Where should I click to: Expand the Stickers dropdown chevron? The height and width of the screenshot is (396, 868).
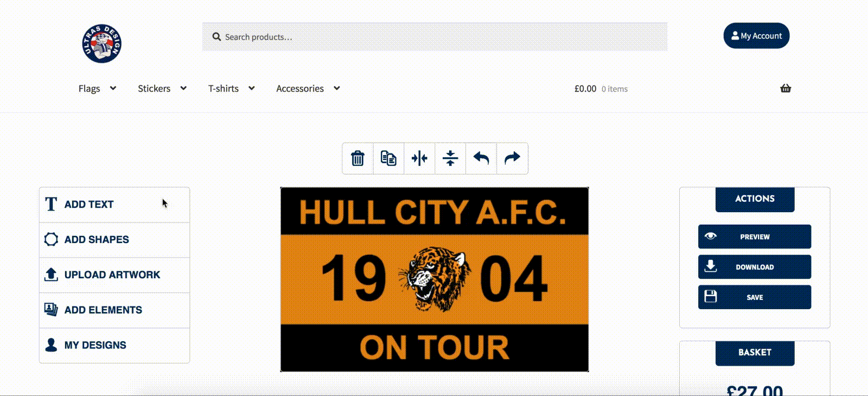click(x=183, y=88)
